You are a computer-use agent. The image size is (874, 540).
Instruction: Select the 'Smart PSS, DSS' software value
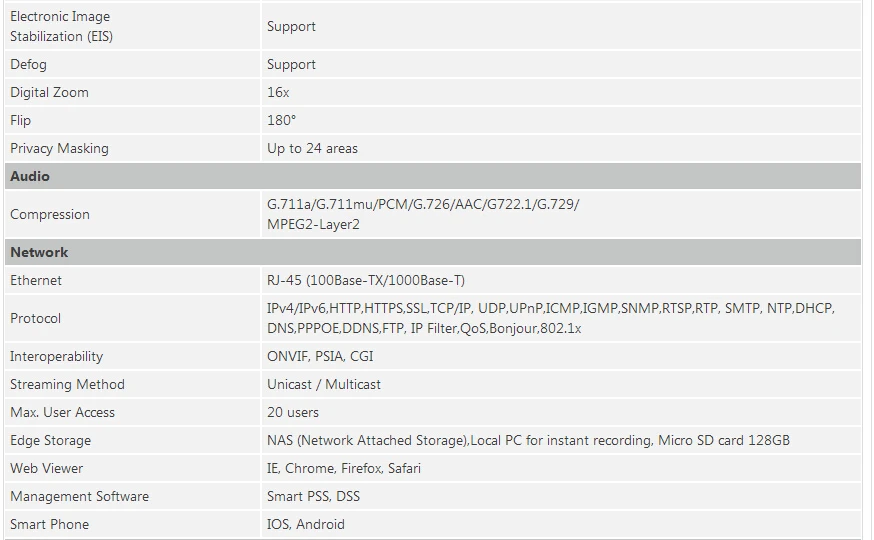(x=313, y=496)
